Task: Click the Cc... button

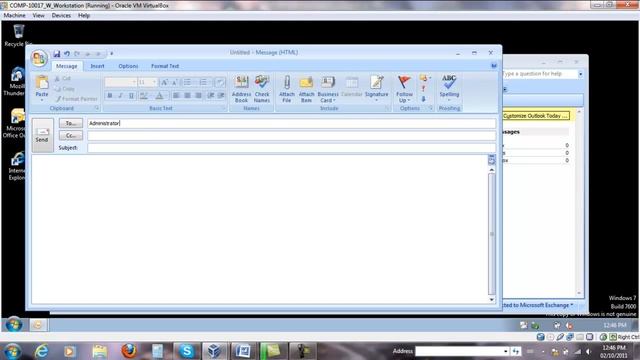Action: [71, 135]
